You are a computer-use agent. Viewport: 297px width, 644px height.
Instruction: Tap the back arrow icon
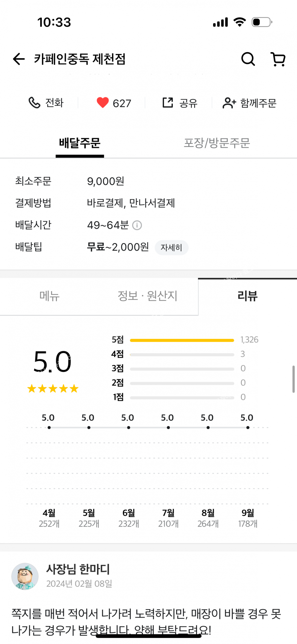(x=19, y=59)
